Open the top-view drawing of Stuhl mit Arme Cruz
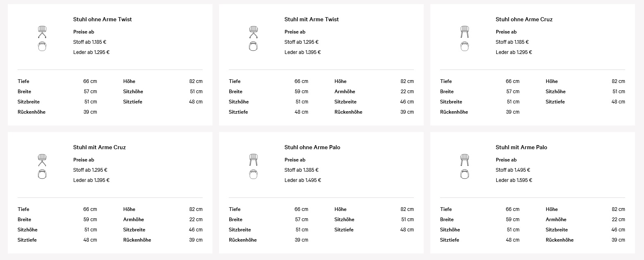This screenshot has height=260, width=644. (x=42, y=174)
